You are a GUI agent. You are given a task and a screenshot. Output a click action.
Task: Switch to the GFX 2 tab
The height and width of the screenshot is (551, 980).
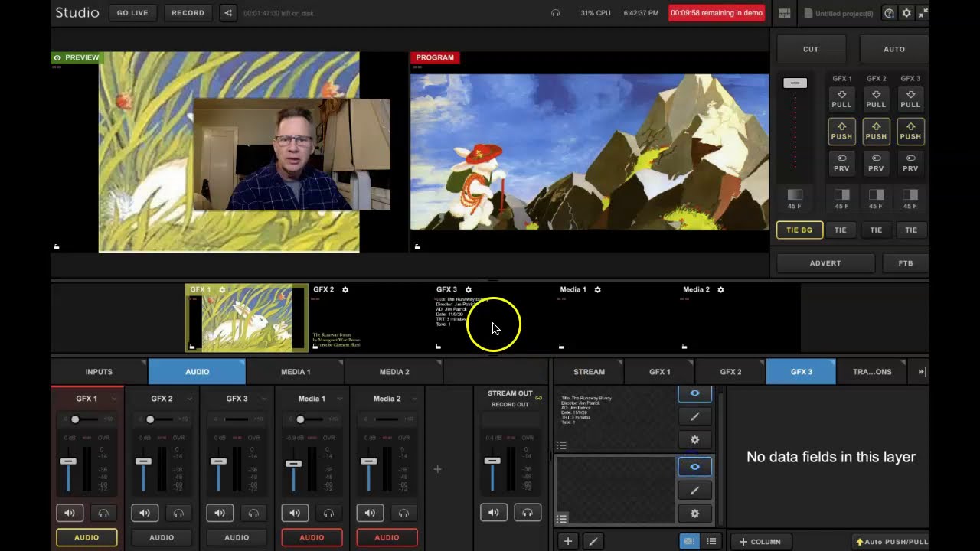tap(730, 372)
